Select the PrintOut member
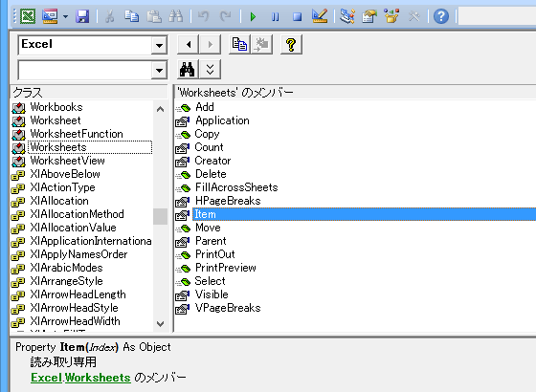This screenshot has width=536, height=392. (215, 254)
